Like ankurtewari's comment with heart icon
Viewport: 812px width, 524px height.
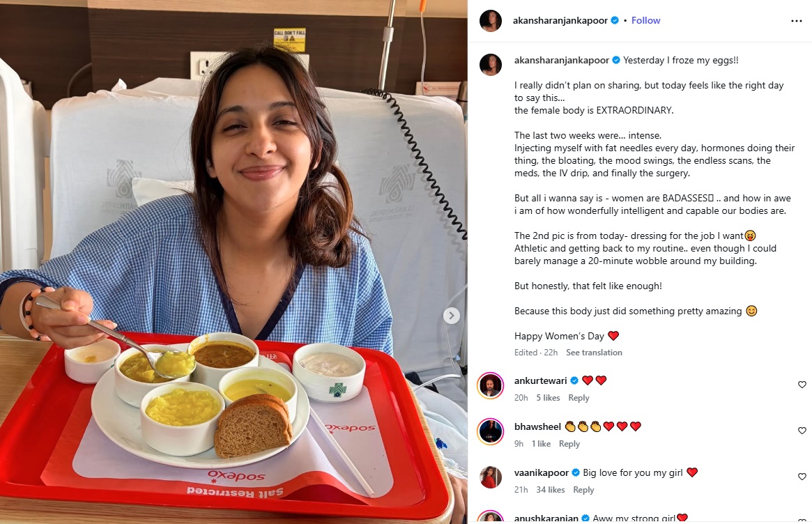tap(802, 385)
